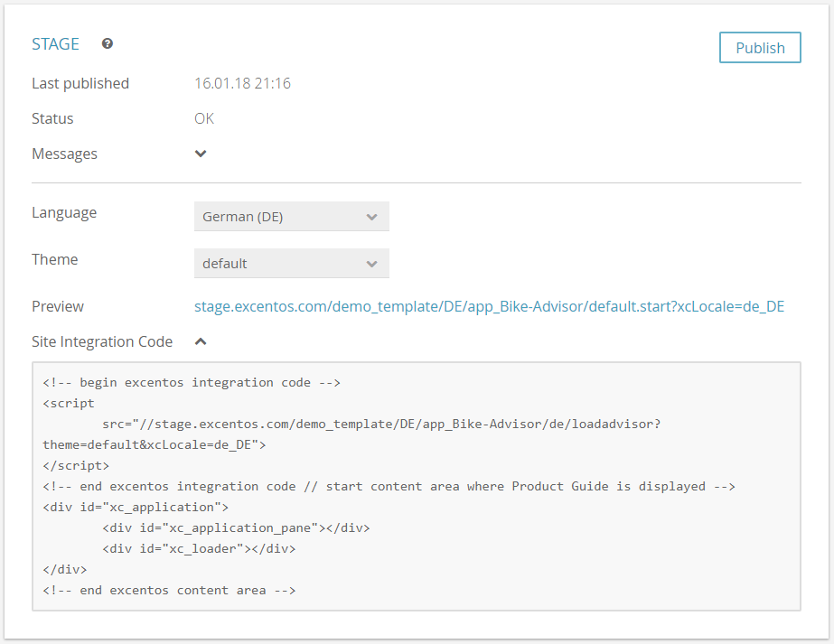Click inside the integration code text box
The height and width of the screenshot is (644, 834).
pos(417,486)
